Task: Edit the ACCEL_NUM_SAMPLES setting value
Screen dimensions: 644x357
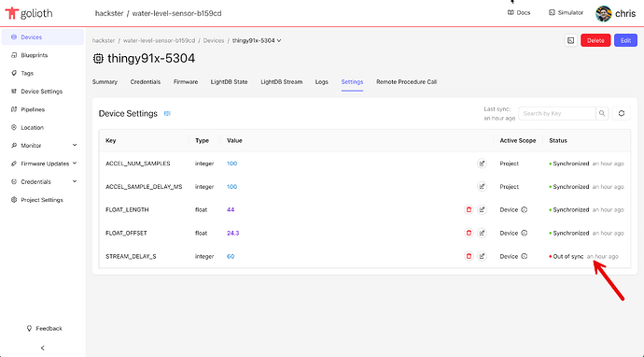Action: tap(482, 164)
